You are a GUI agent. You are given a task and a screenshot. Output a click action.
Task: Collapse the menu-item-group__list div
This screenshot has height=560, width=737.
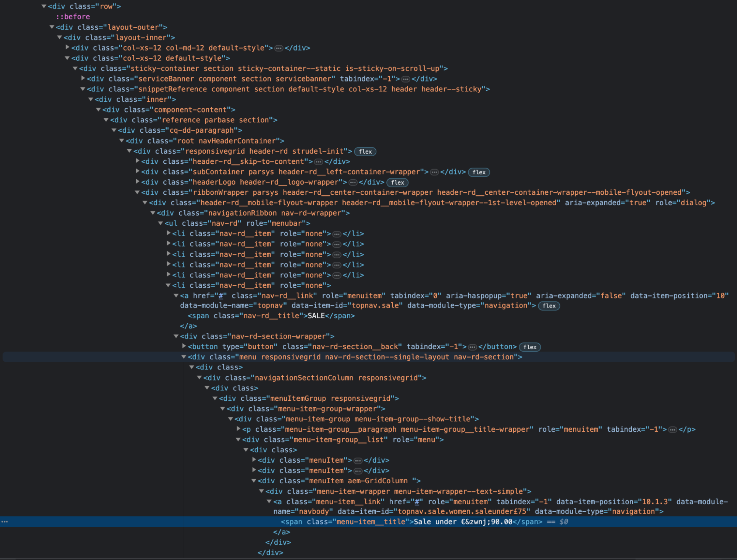(x=238, y=439)
